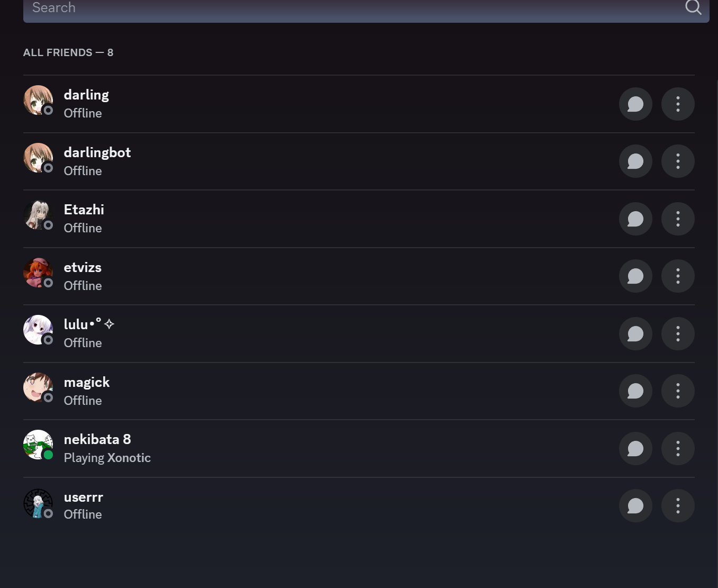Show more actions for Etazhi

pyautogui.click(x=678, y=219)
